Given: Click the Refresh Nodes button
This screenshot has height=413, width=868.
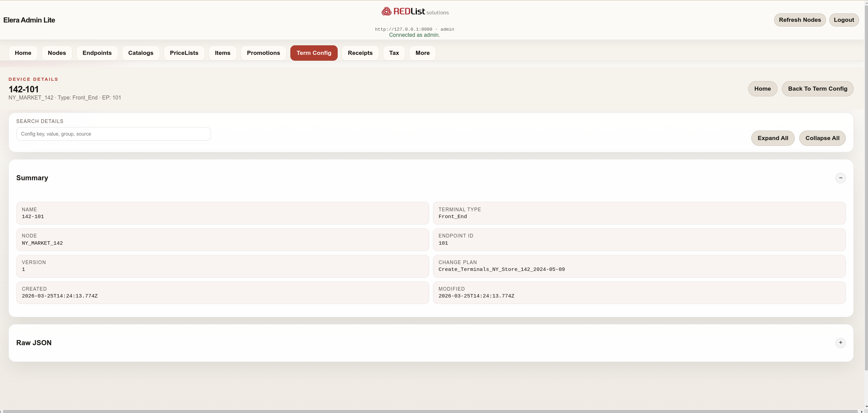Looking at the screenshot, I should 800,20.
